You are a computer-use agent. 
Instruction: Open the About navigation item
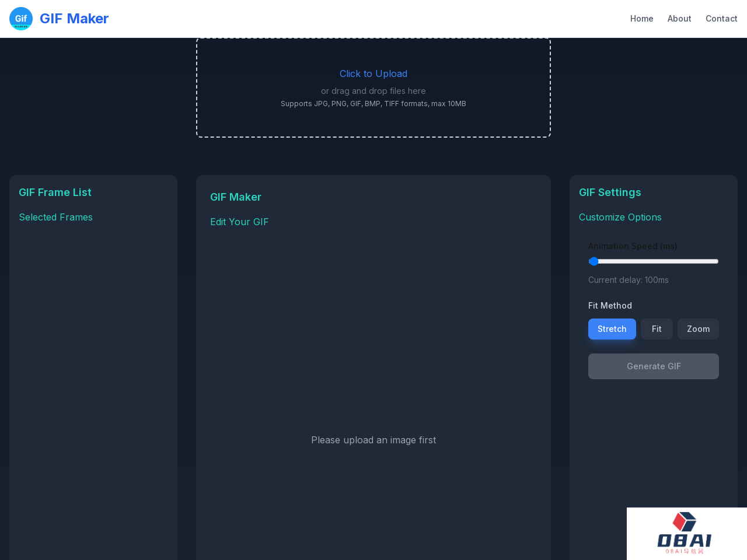(x=679, y=17)
